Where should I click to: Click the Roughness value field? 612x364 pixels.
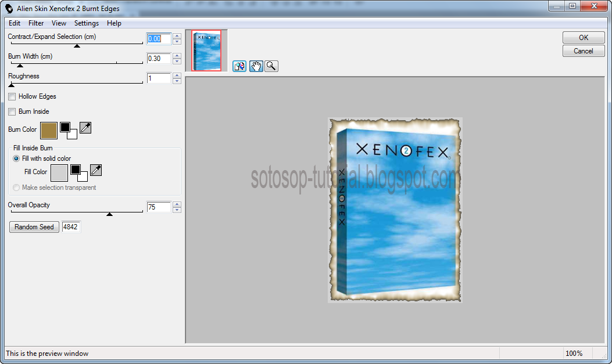pyautogui.click(x=159, y=78)
